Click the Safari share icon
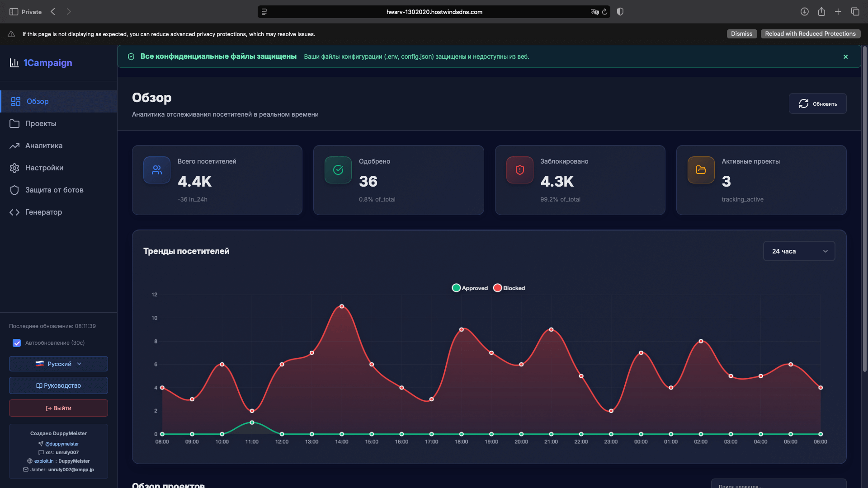This screenshot has height=488, width=868. (821, 12)
